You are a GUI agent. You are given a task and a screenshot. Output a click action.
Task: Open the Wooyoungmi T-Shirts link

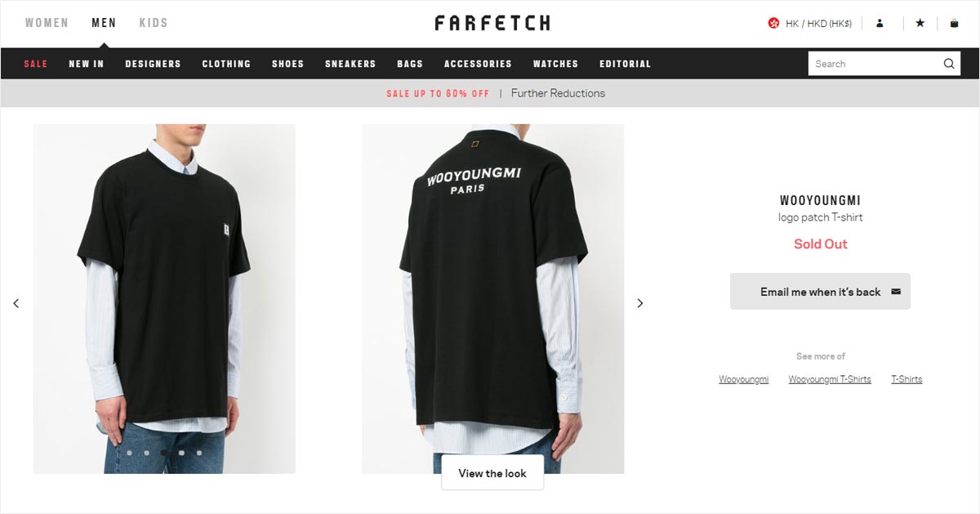tap(830, 379)
